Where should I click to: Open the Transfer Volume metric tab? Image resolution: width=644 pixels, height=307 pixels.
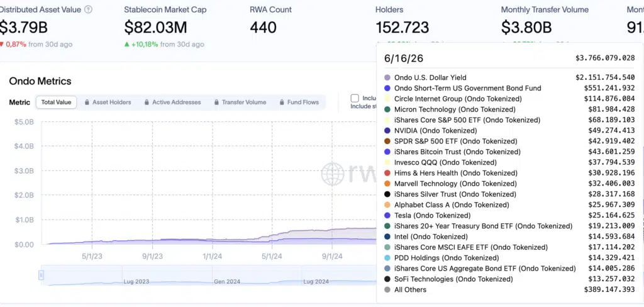240,103
